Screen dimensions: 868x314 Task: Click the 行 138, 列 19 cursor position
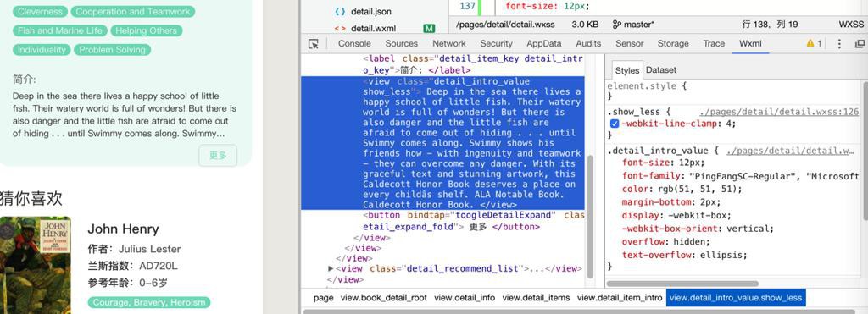point(770,25)
